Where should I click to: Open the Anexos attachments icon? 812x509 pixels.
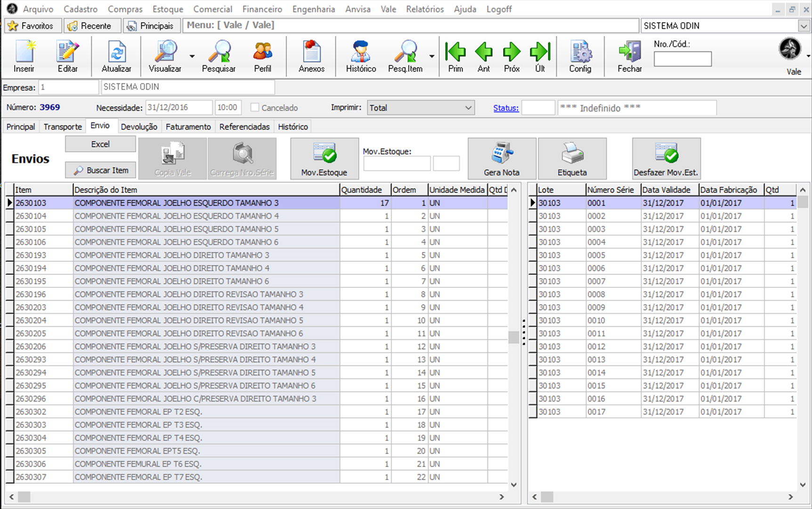[311, 52]
